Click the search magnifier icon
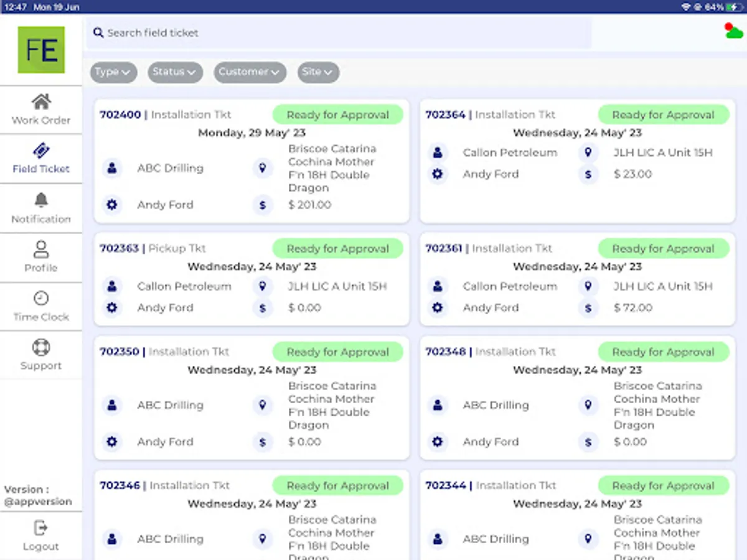The width and height of the screenshot is (747, 560). 98,32
